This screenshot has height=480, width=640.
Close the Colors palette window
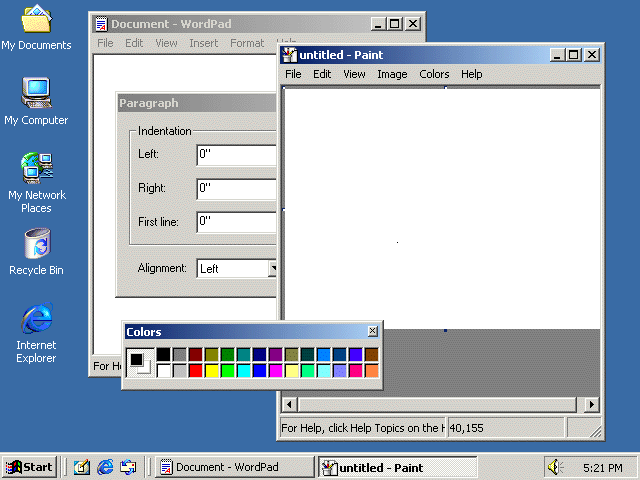(373, 331)
